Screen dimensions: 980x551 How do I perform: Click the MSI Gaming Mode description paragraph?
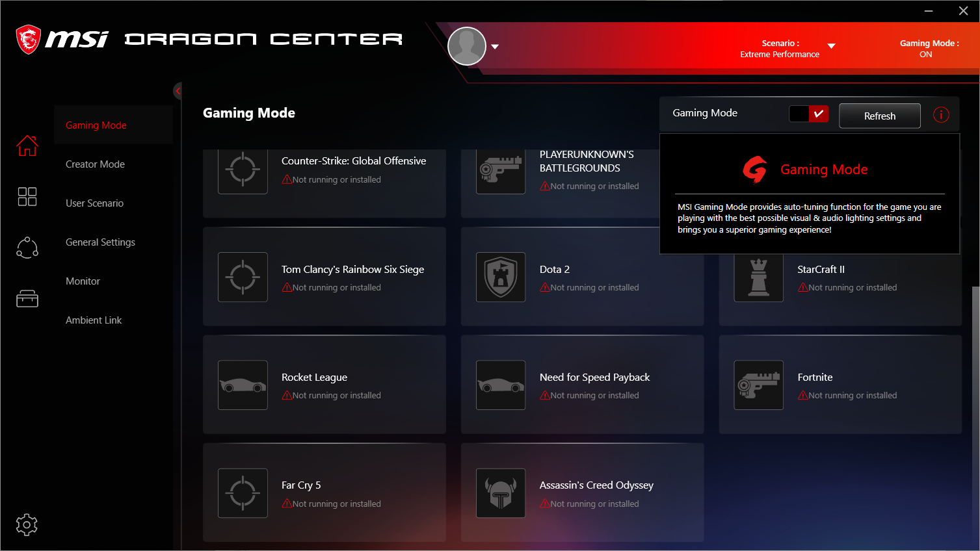click(x=810, y=218)
